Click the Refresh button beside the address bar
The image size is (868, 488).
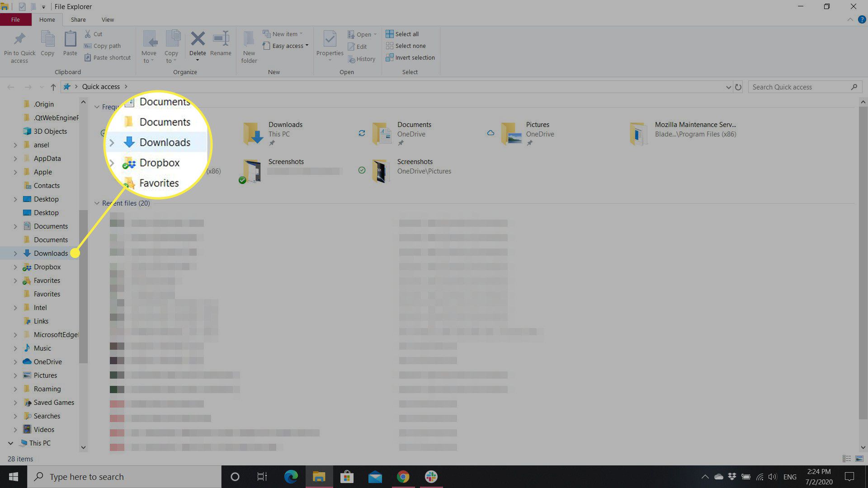click(739, 87)
